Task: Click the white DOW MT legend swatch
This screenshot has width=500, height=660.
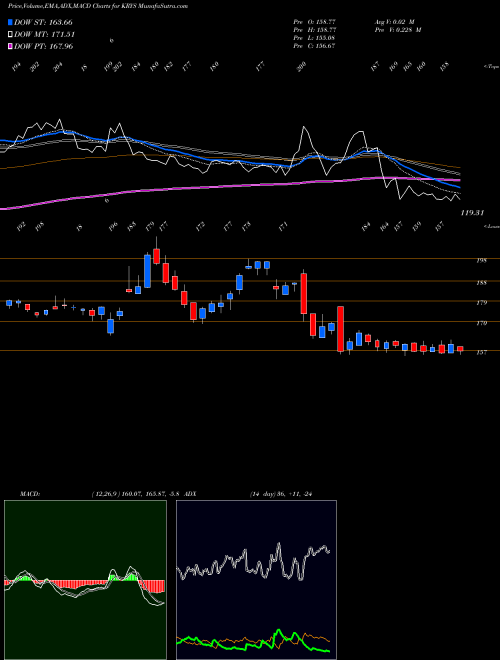Action: [x=10, y=34]
